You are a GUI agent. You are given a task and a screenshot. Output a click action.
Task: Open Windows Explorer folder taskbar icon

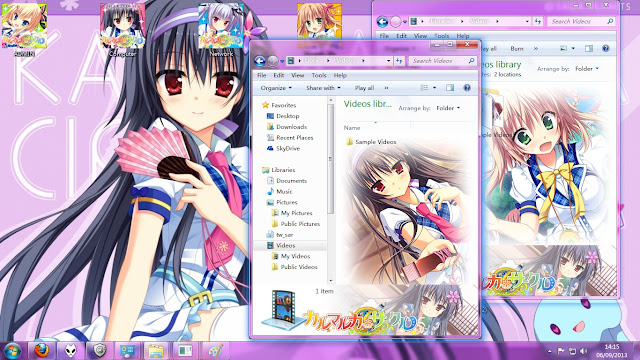[156, 351]
